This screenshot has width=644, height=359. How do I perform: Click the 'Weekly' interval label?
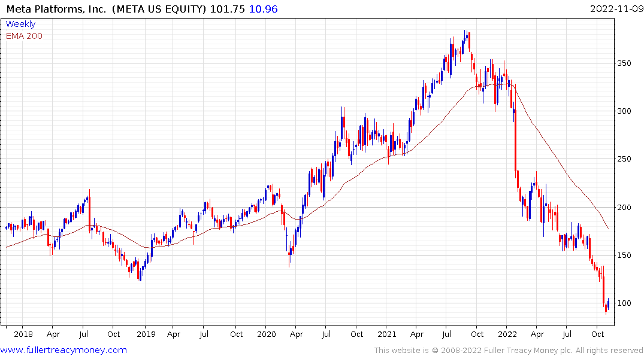tap(20, 24)
